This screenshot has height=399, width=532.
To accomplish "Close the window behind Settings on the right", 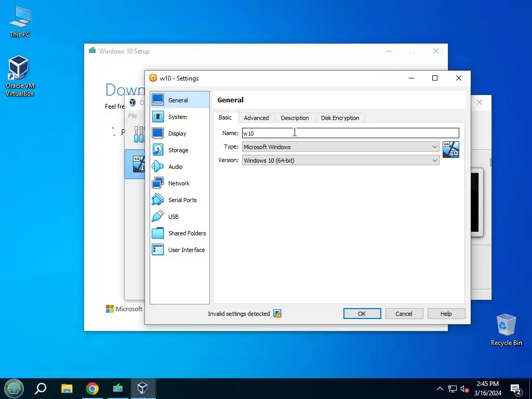I will coord(480,102).
